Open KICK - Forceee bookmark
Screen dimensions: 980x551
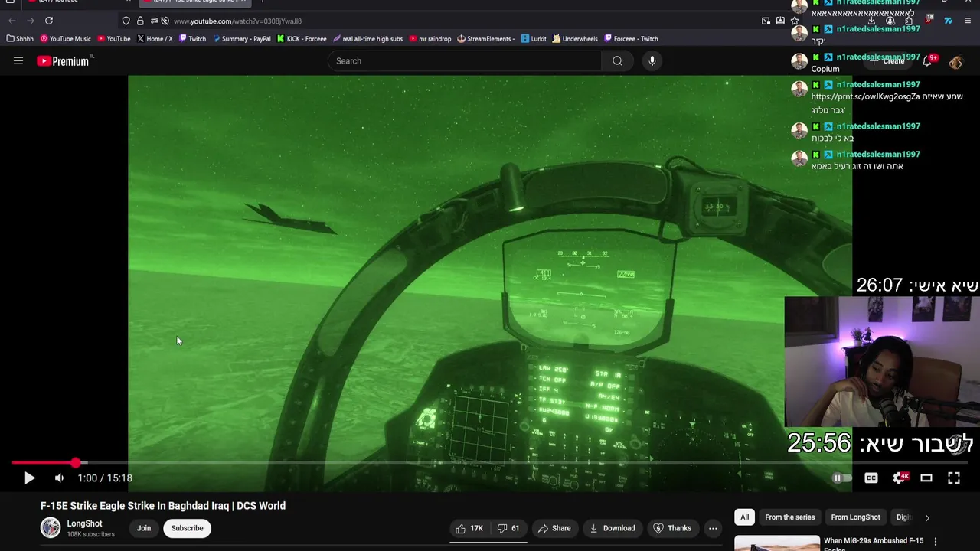(302, 39)
